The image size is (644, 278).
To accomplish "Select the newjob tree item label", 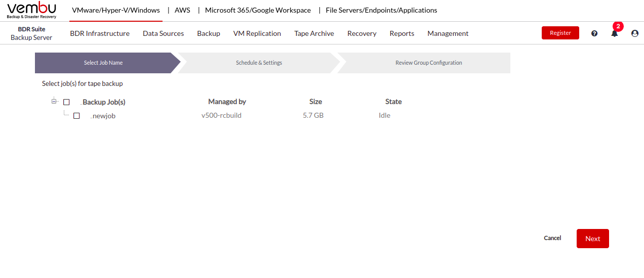I will click(104, 116).
